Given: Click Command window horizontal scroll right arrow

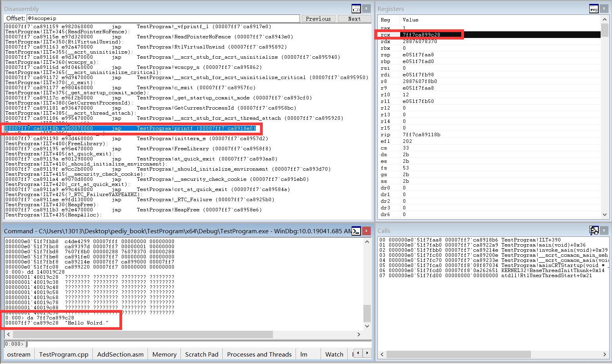Looking at the screenshot, I should [359, 334].
